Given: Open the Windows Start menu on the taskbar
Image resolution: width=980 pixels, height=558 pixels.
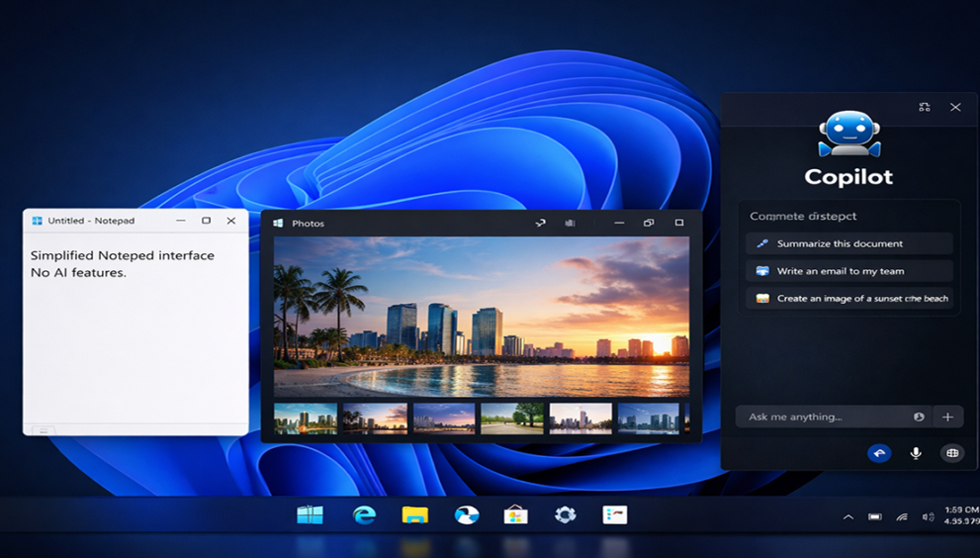Looking at the screenshot, I should tap(310, 514).
